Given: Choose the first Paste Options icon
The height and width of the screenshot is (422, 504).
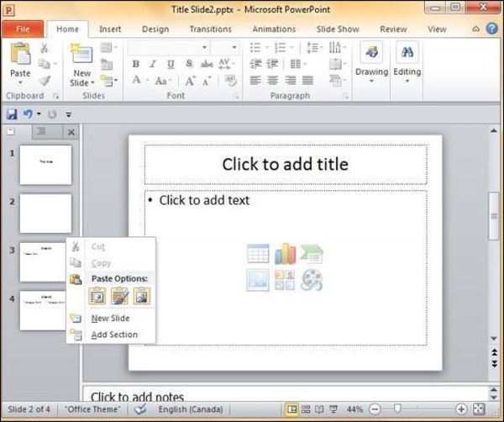Looking at the screenshot, I should tap(98, 295).
